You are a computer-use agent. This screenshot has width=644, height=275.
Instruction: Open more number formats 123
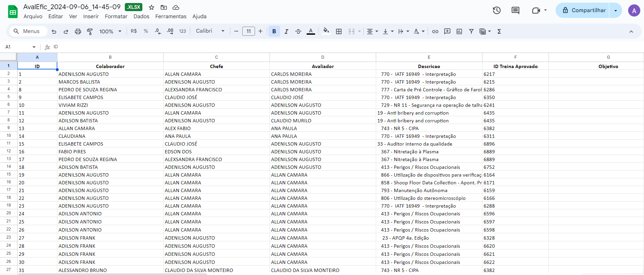click(x=183, y=31)
